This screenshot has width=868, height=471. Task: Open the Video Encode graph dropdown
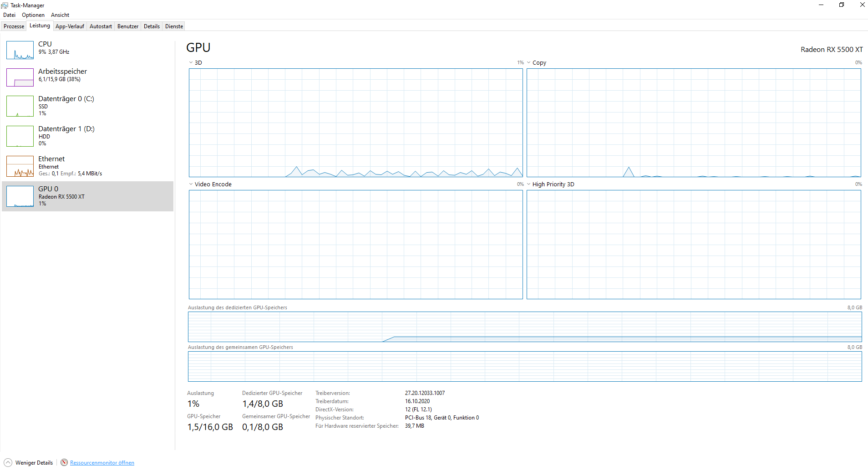pyautogui.click(x=191, y=184)
